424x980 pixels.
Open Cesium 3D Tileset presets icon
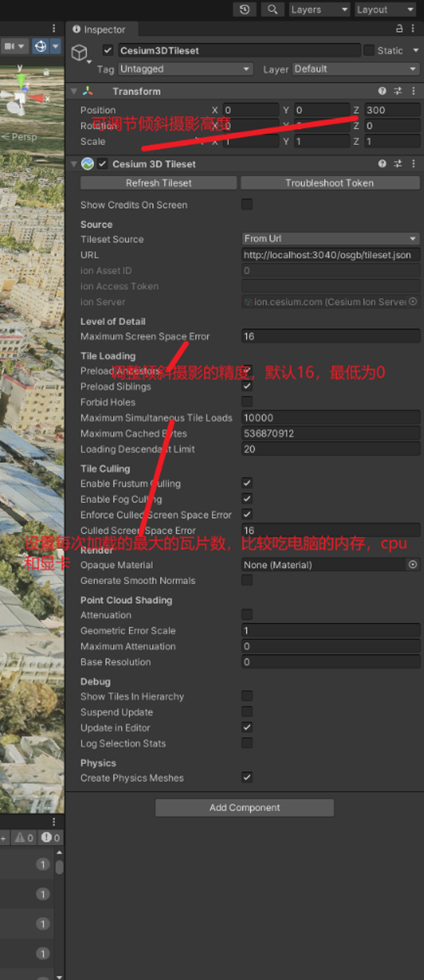pyautogui.click(x=398, y=164)
